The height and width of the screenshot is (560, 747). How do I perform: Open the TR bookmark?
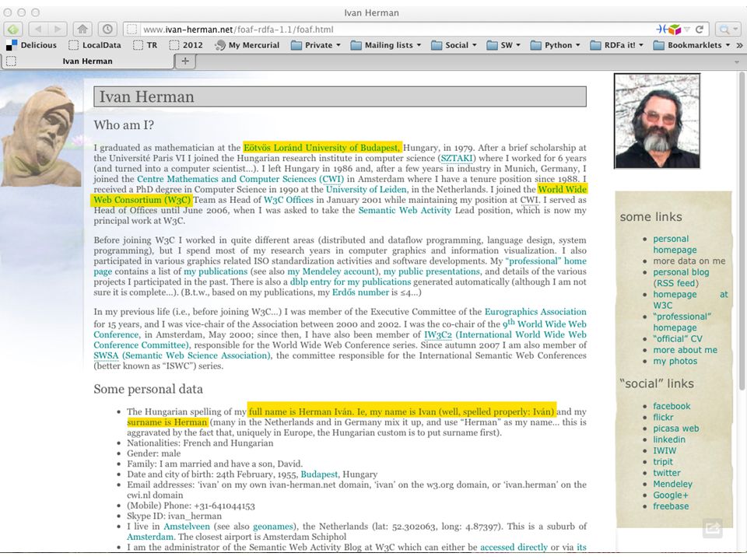pos(146,45)
